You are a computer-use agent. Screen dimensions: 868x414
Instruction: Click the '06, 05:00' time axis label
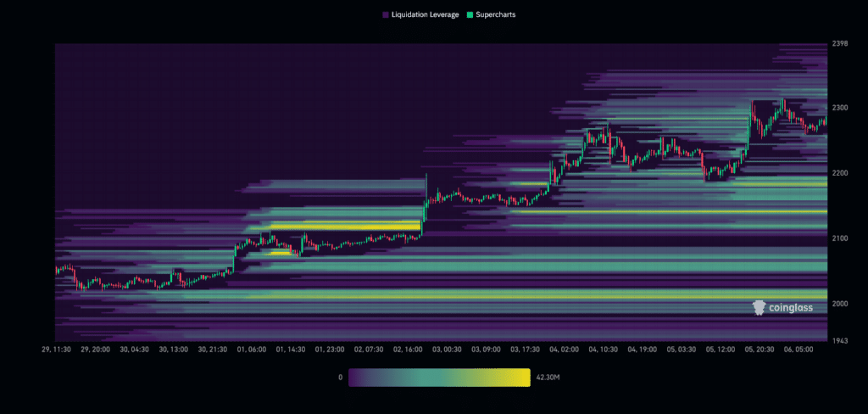pyautogui.click(x=798, y=349)
